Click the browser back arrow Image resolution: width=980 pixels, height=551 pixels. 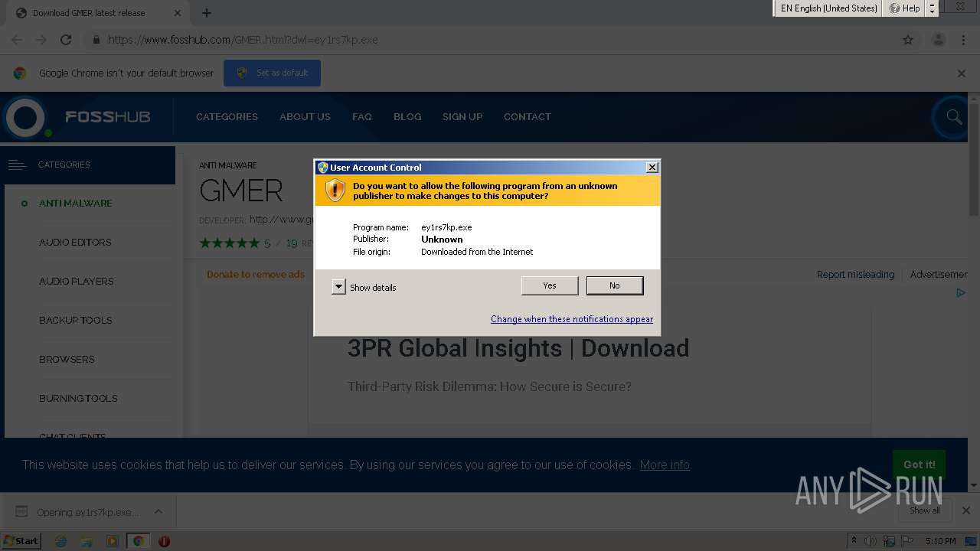[x=17, y=40]
